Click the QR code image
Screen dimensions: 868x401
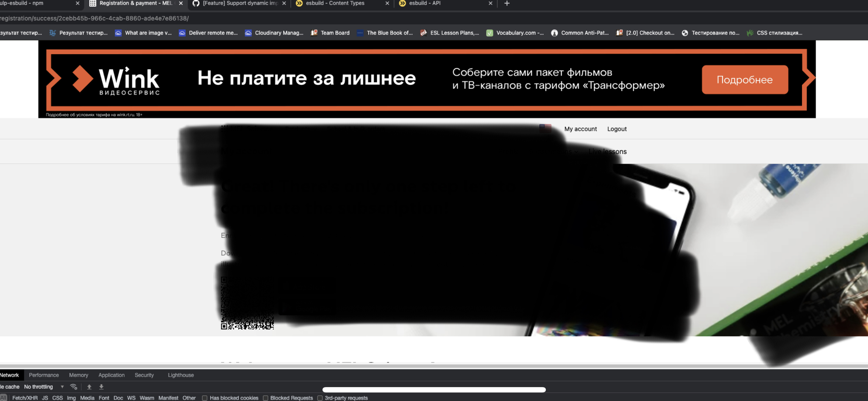(x=247, y=303)
